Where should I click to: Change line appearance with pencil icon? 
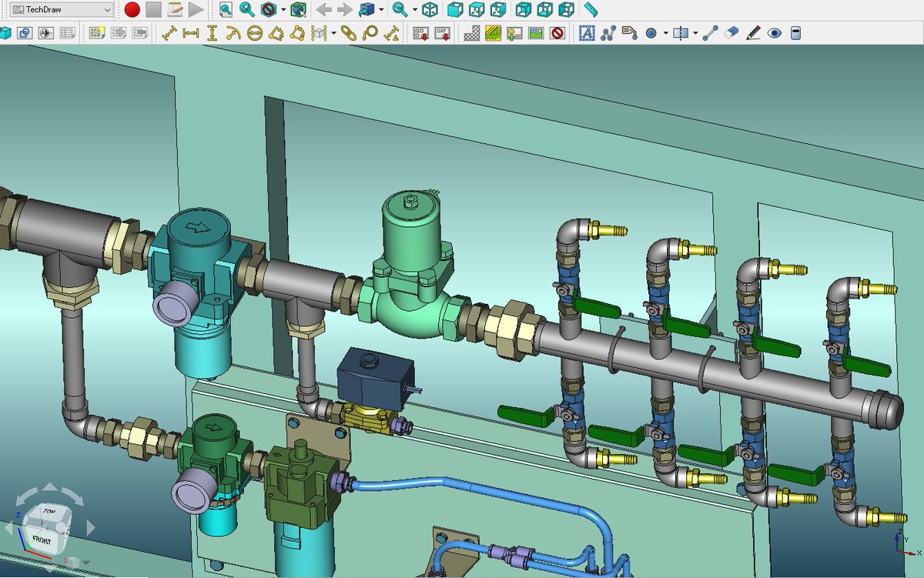(x=754, y=33)
